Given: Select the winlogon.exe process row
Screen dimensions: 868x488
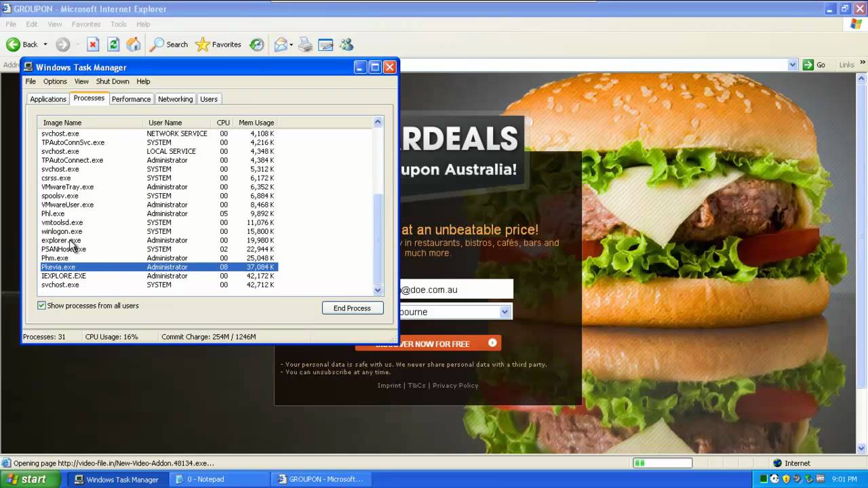Looking at the screenshot, I should [159, 231].
